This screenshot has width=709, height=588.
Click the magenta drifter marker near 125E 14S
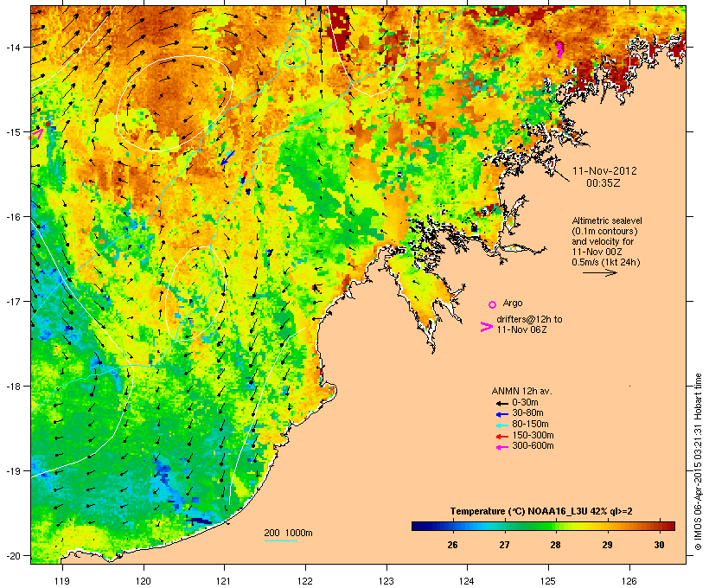point(559,48)
